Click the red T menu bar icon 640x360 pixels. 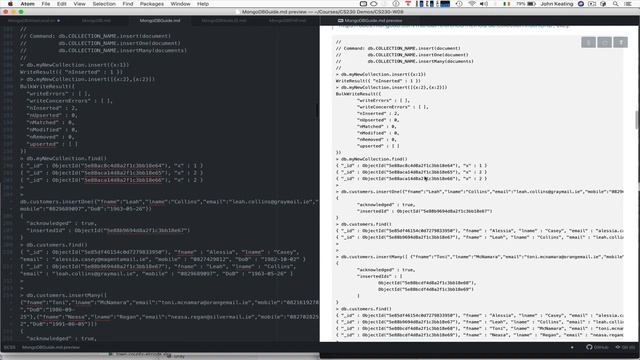pos(408,4)
